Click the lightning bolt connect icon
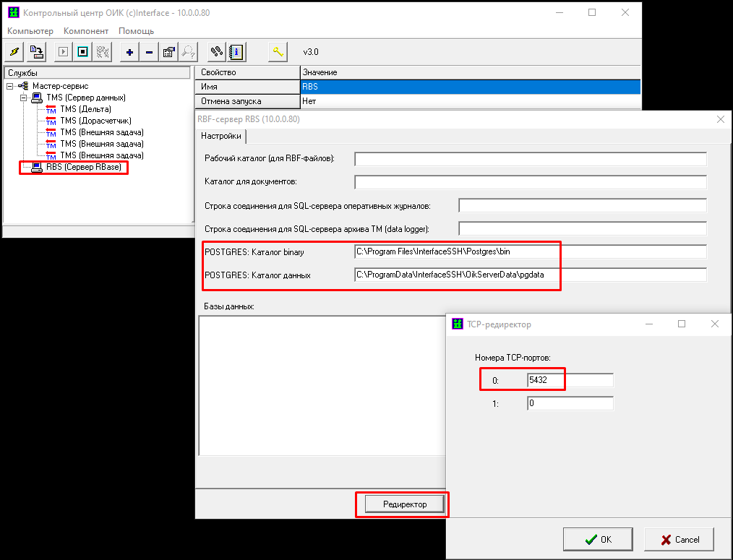733x560 pixels. click(15, 52)
